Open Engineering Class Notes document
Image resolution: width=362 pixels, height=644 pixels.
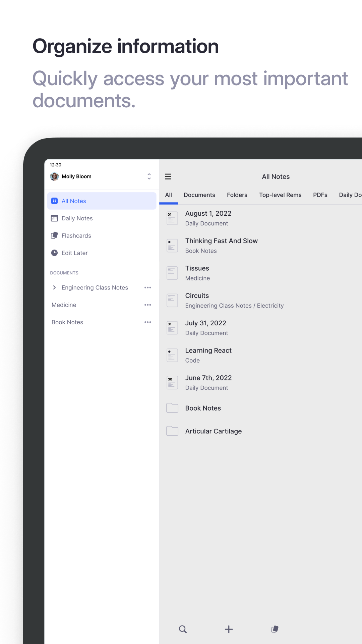click(95, 287)
